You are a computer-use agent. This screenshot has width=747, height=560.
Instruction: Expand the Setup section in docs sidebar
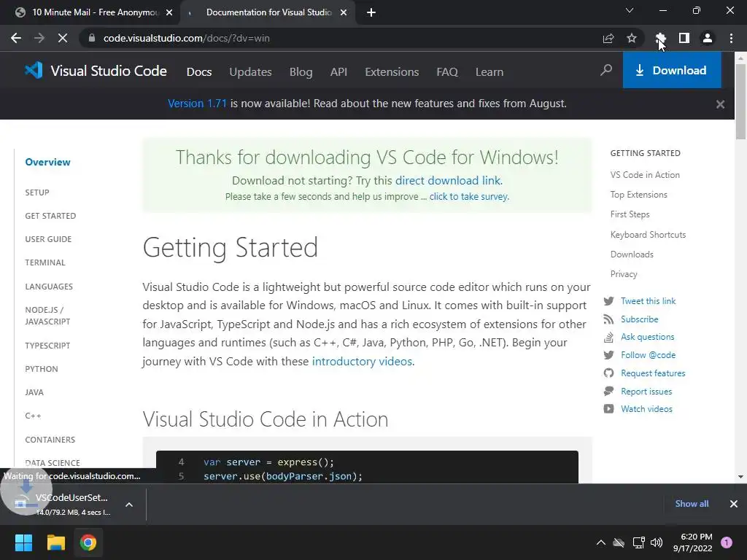click(37, 192)
